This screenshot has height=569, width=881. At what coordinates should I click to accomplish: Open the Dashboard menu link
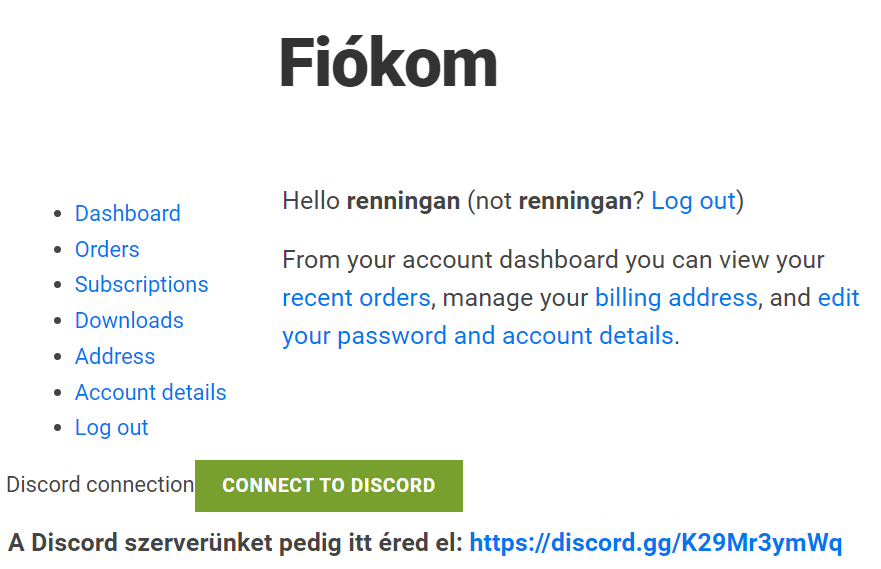pyautogui.click(x=127, y=213)
